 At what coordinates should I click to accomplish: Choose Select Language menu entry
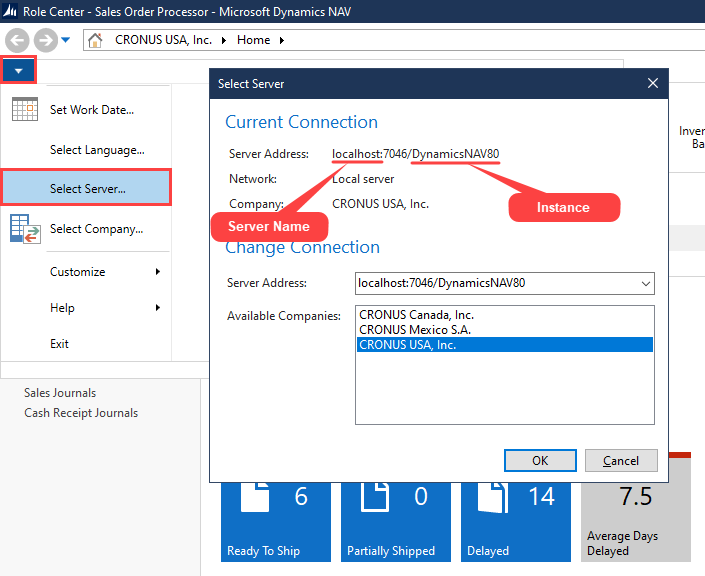pos(97,150)
